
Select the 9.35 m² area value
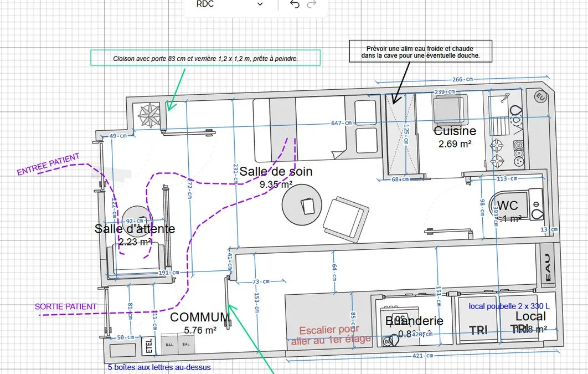tap(276, 184)
